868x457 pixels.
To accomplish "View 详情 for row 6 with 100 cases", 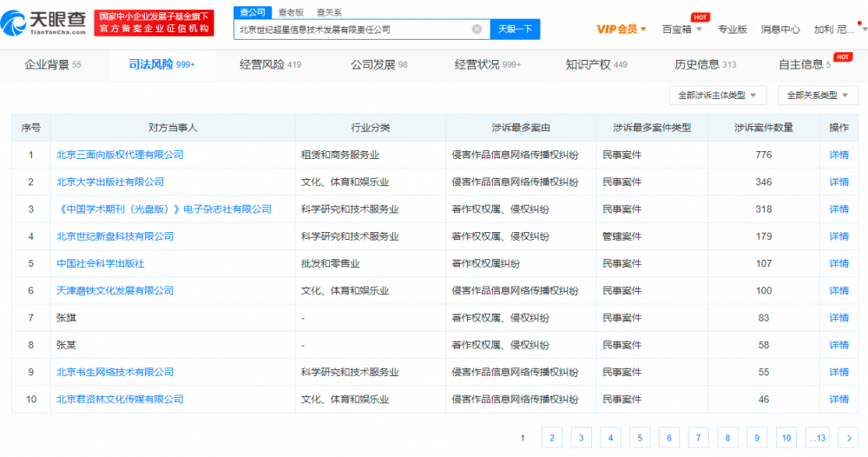I will pyautogui.click(x=838, y=291).
